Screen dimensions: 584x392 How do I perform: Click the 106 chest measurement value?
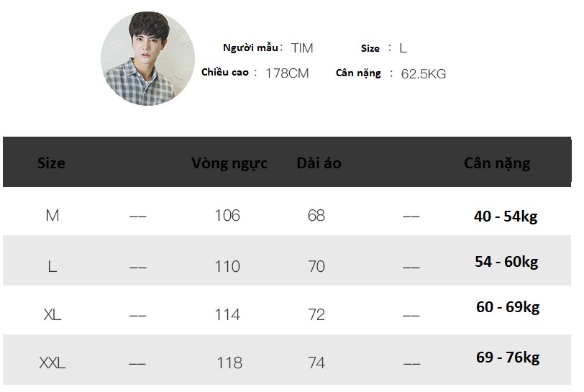227,215
